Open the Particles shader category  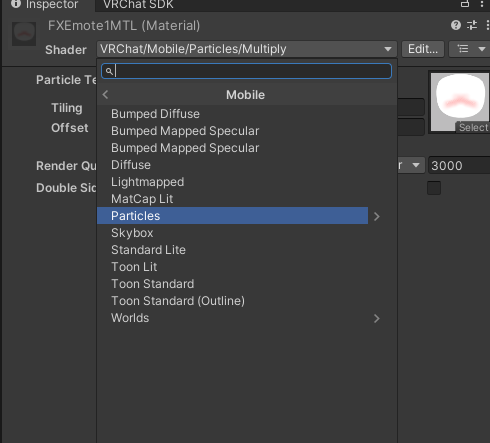pyautogui.click(x=232, y=216)
